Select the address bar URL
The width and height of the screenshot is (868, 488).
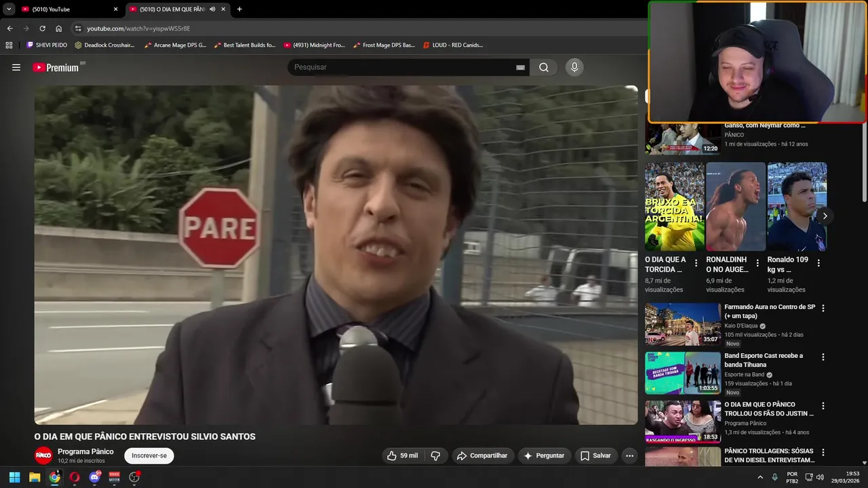[x=138, y=28]
